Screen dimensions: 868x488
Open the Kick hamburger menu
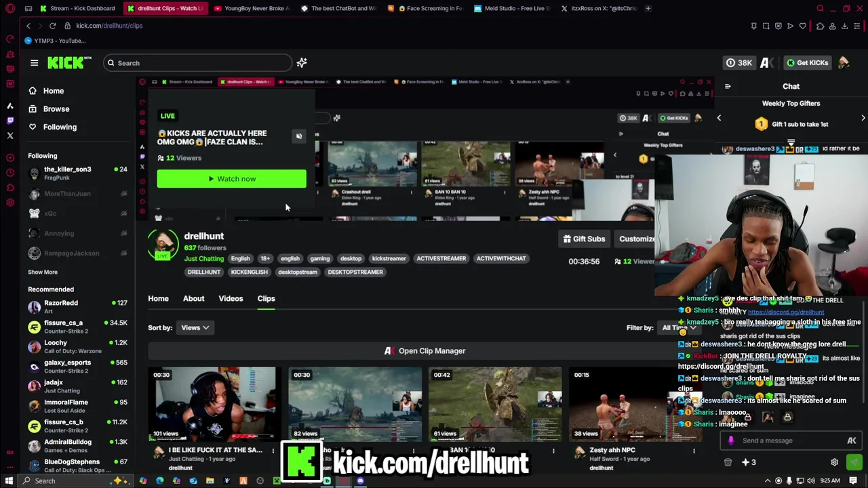(34, 63)
